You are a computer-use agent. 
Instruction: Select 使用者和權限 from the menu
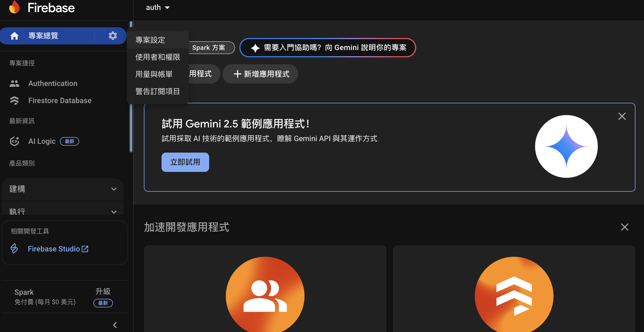coord(158,57)
